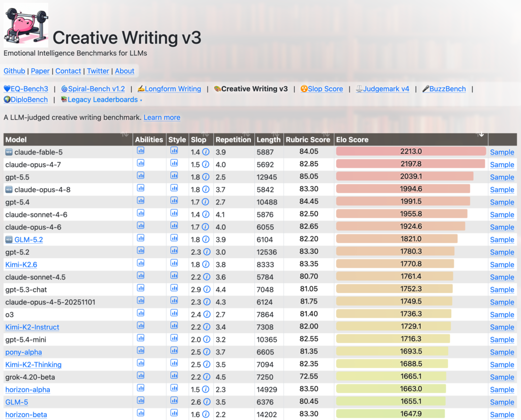Open Abilities chart icon for claude-opus-4-6
521x420 pixels.
(140, 226)
